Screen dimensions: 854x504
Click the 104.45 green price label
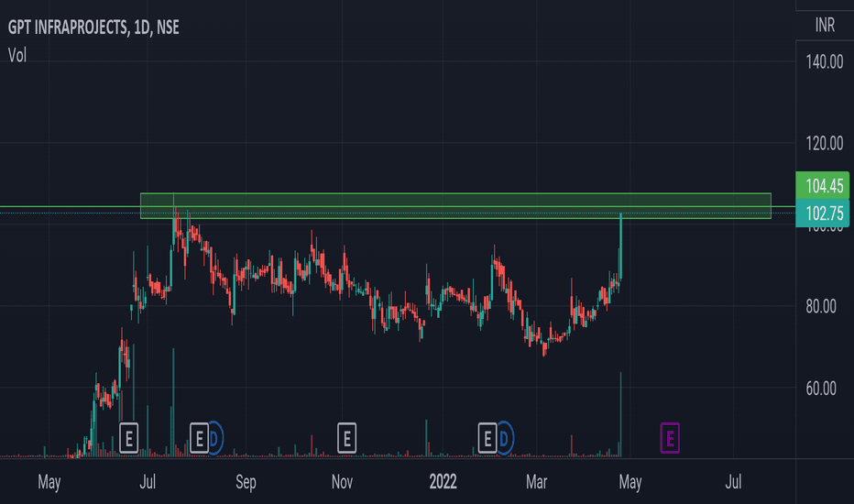823,185
